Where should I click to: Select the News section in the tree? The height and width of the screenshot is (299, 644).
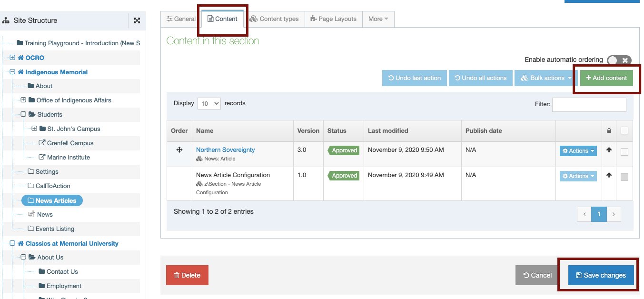pos(45,214)
